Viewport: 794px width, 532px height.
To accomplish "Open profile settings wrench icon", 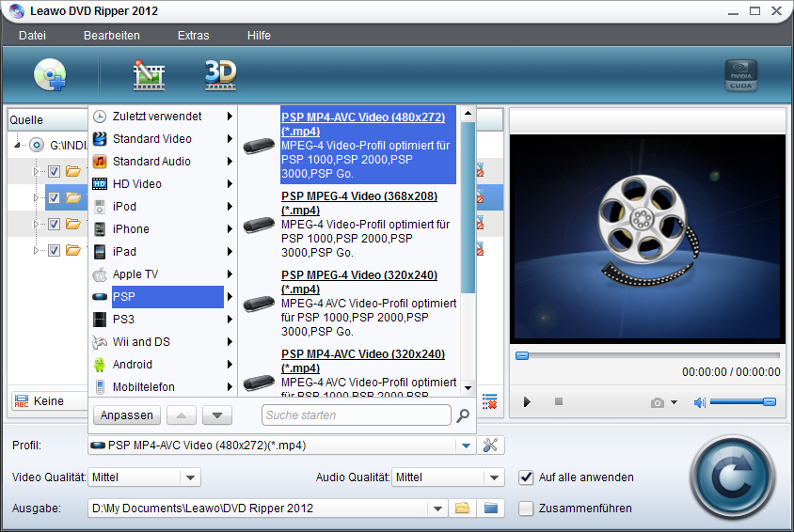I will point(490,446).
